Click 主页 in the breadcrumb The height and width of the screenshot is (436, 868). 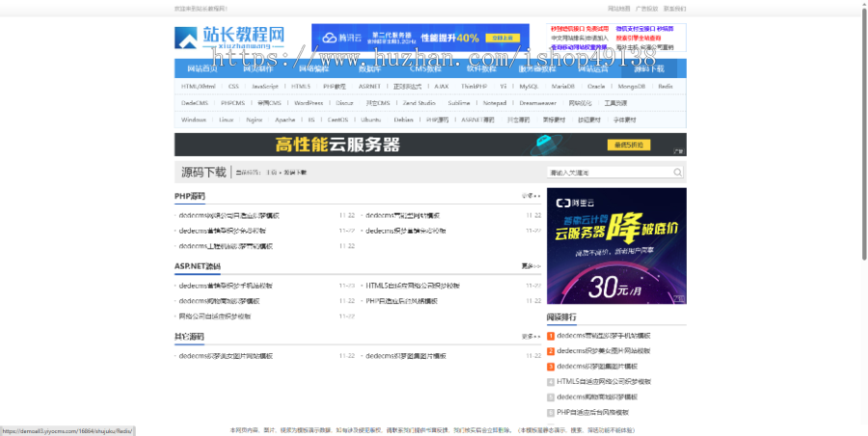(x=271, y=173)
